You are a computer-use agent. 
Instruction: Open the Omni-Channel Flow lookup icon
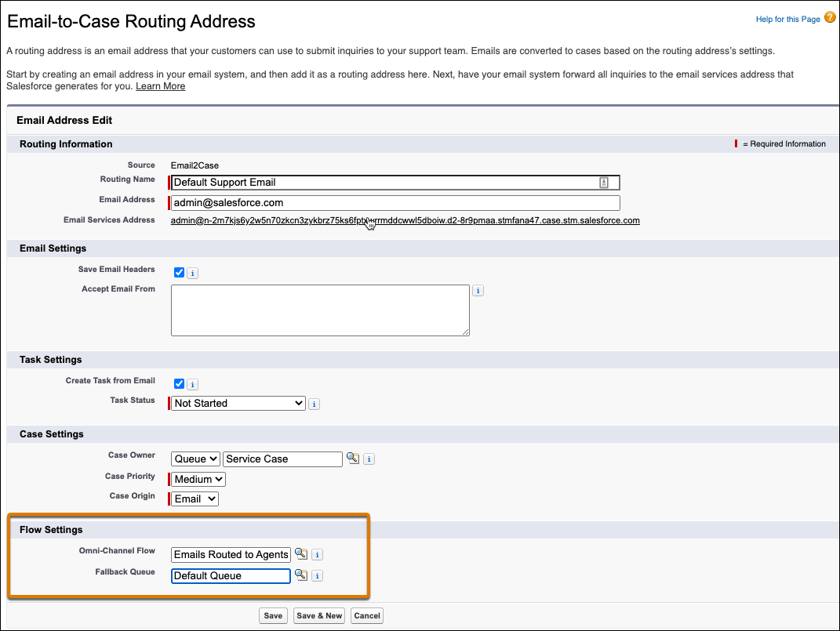click(x=302, y=554)
